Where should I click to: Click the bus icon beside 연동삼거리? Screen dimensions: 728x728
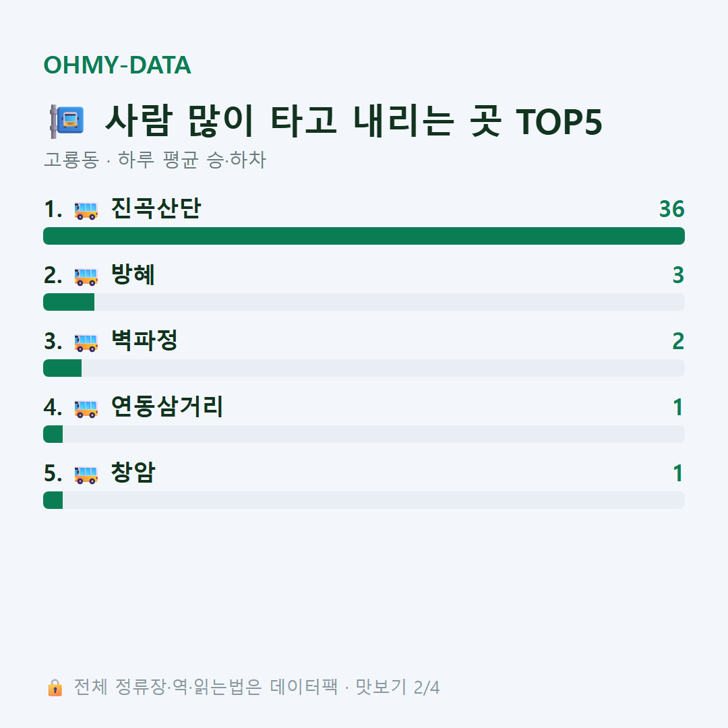pyautogui.click(x=86, y=408)
